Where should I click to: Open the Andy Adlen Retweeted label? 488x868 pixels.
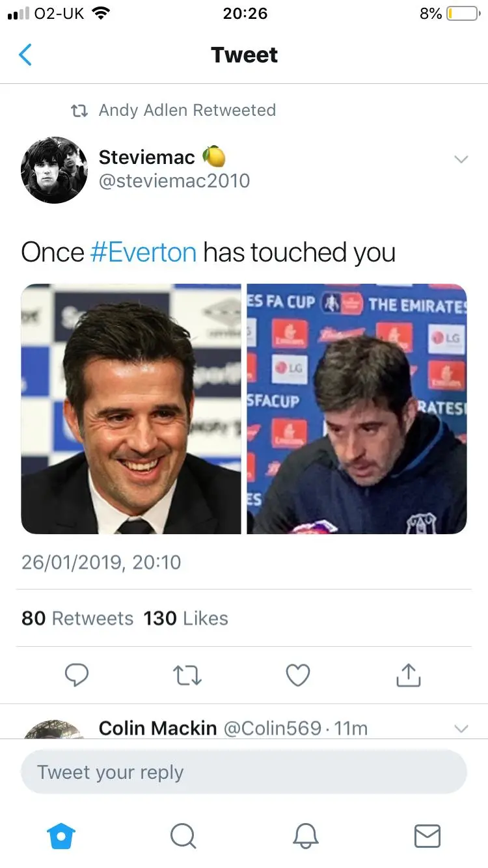coord(187,110)
